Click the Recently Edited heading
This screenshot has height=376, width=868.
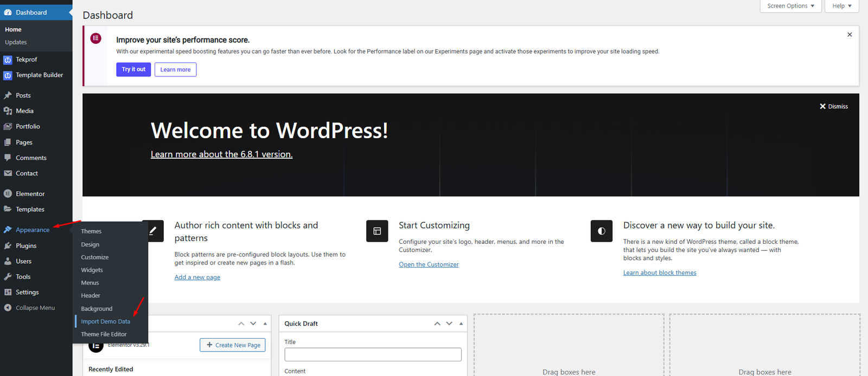[111, 369]
